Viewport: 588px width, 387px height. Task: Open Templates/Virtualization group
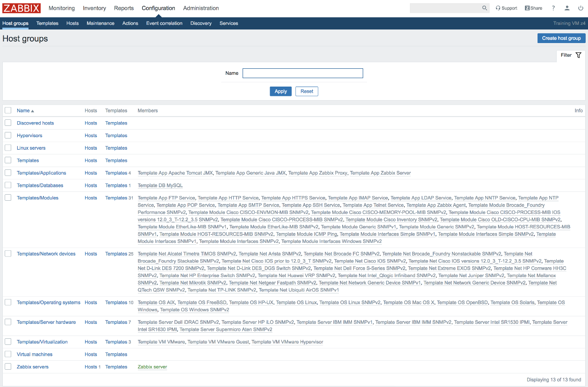[x=42, y=342]
